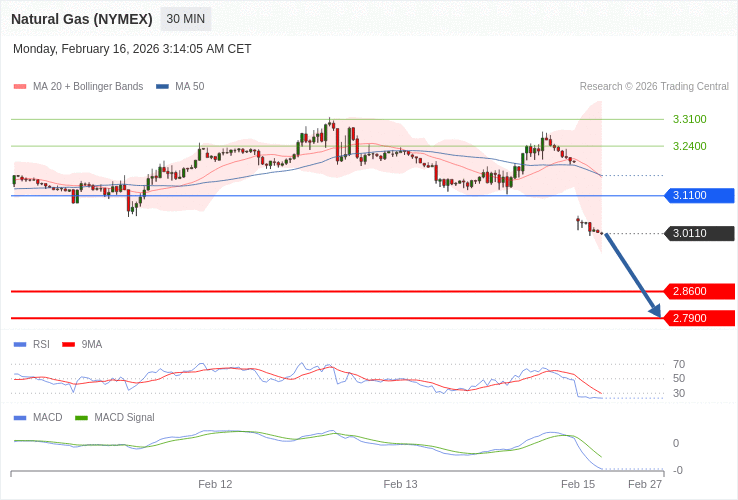Click the blue downward arrow head
This screenshot has height=500, width=738.
coord(655,310)
